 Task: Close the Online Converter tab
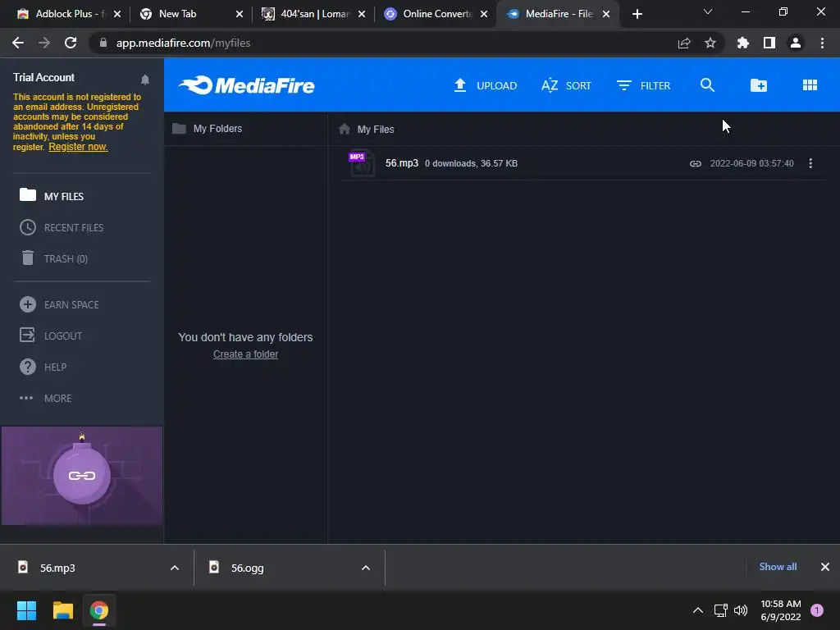click(484, 14)
